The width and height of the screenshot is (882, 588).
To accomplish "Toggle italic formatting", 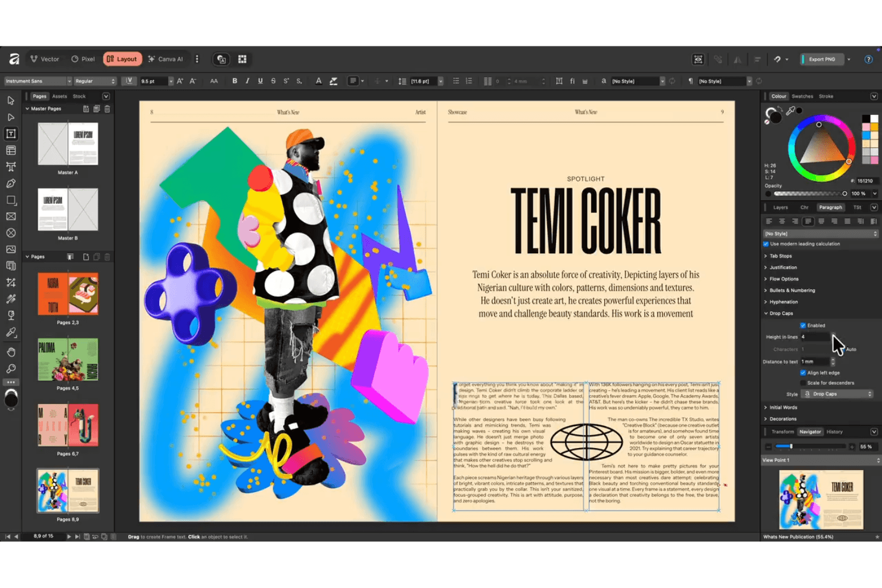I will click(x=247, y=81).
